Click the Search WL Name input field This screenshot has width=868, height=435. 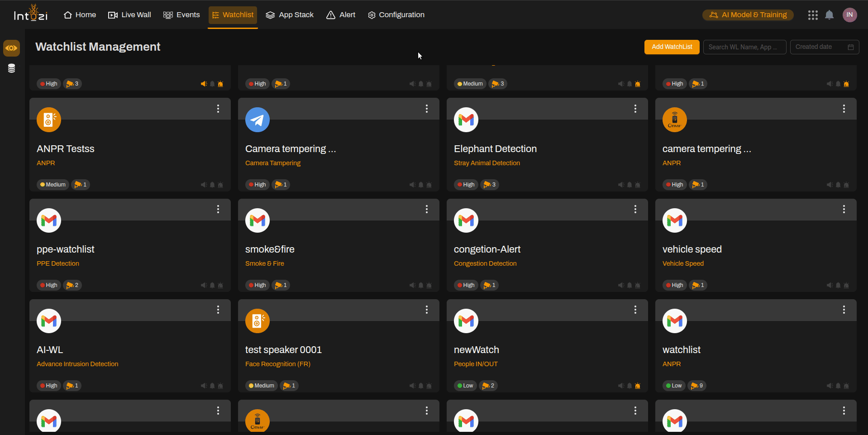coord(744,47)
